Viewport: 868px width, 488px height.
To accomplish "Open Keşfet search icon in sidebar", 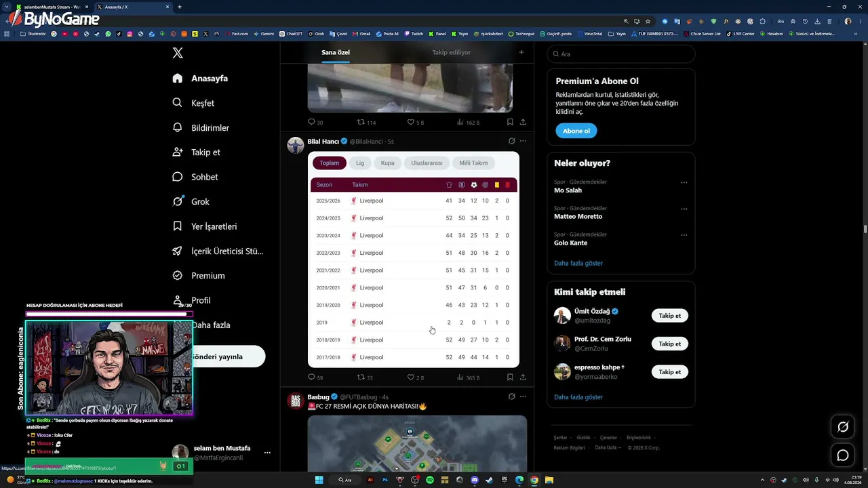I will (178, 103).
